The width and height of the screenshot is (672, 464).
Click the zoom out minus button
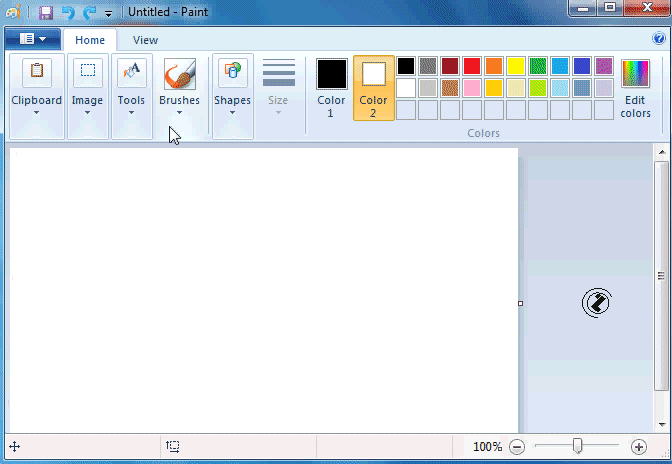click(x=516, y=447)
